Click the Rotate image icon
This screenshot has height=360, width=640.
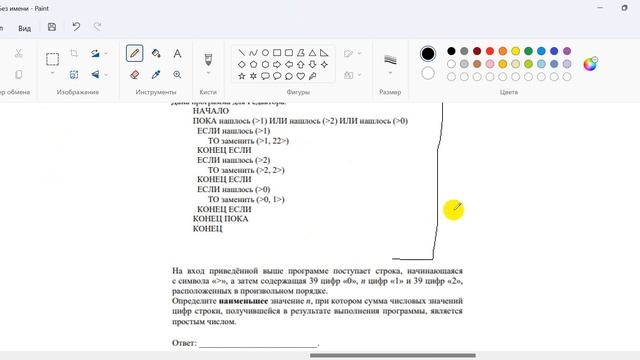click(95, 53)
